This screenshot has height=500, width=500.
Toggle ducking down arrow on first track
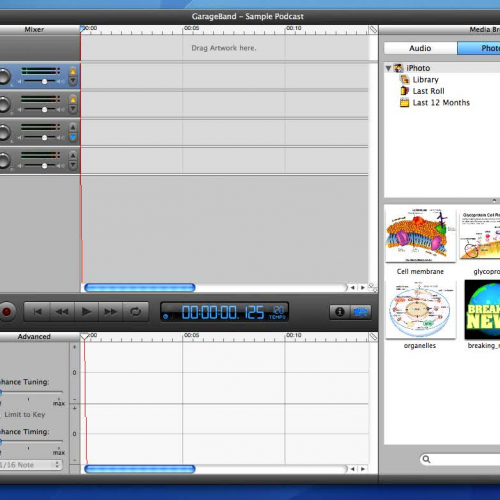pyautogui.click(x=73, y=81)
